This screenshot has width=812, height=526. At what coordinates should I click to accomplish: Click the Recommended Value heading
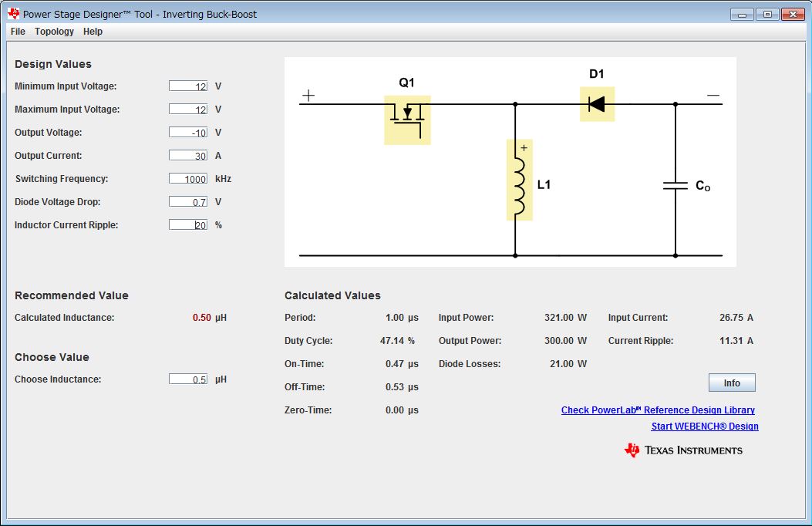click(72, 295)
